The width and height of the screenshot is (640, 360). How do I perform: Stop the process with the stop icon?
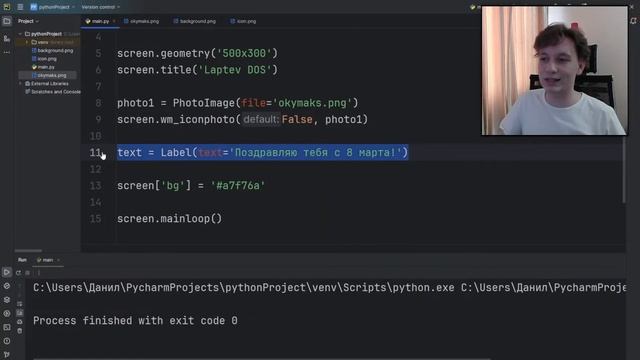coord(28,273)
